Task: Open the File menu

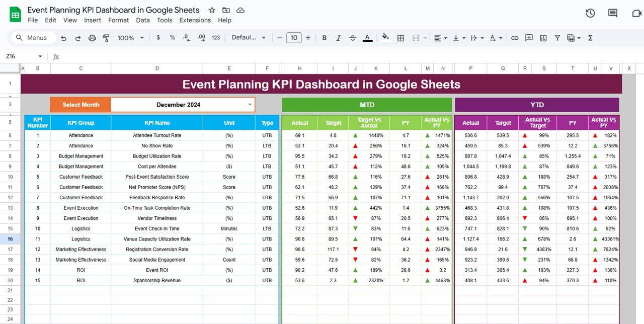Action: (x=33, y=20)
